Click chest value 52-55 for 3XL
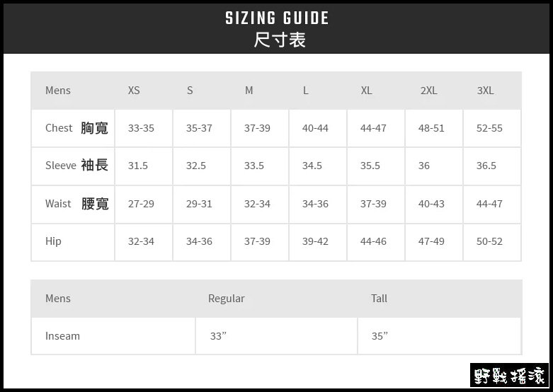This screenshot has width=553, height=392. [489, 128]
